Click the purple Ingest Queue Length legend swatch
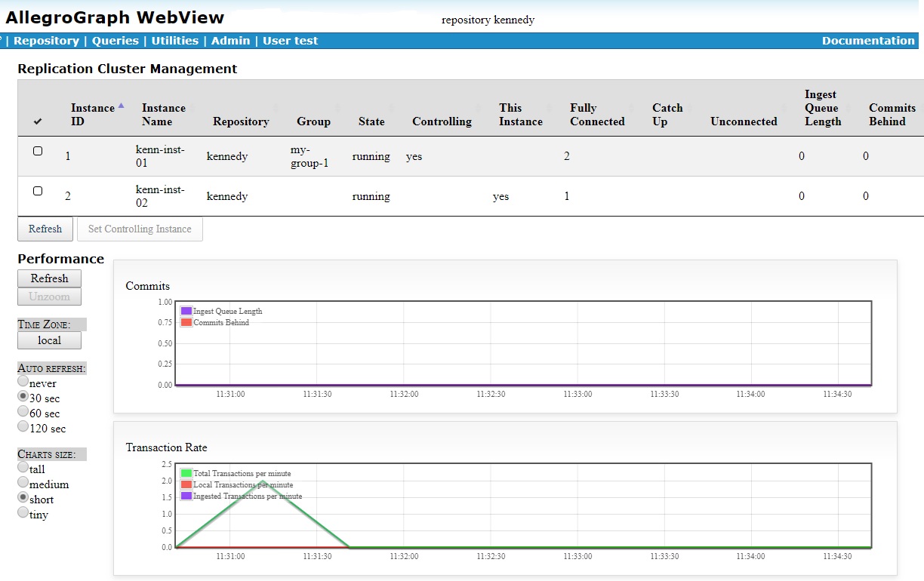The width and height of the screenshot is (924, 581). (x=186, y=311)
